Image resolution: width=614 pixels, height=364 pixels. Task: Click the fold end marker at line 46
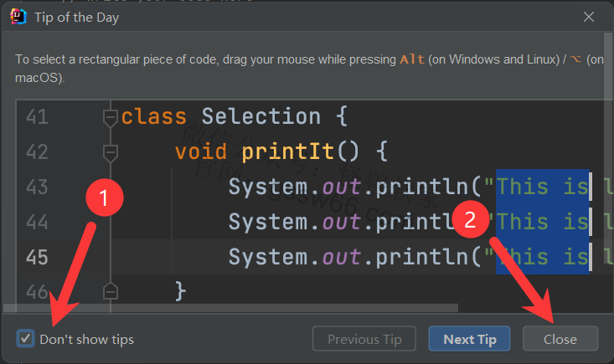(x=110, y=290)
